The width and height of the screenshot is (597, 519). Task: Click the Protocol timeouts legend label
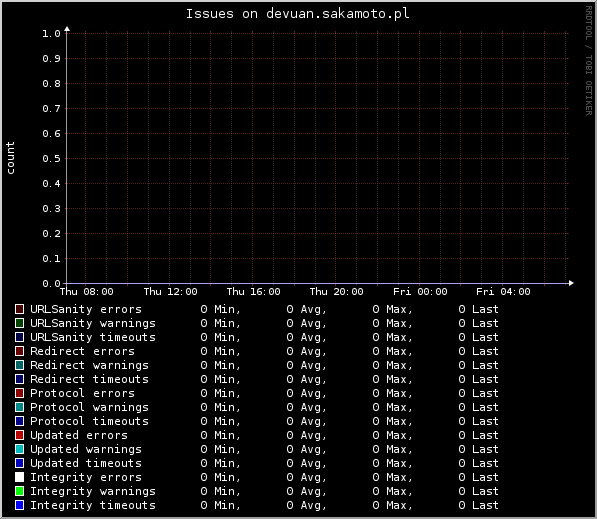(89, 421)
